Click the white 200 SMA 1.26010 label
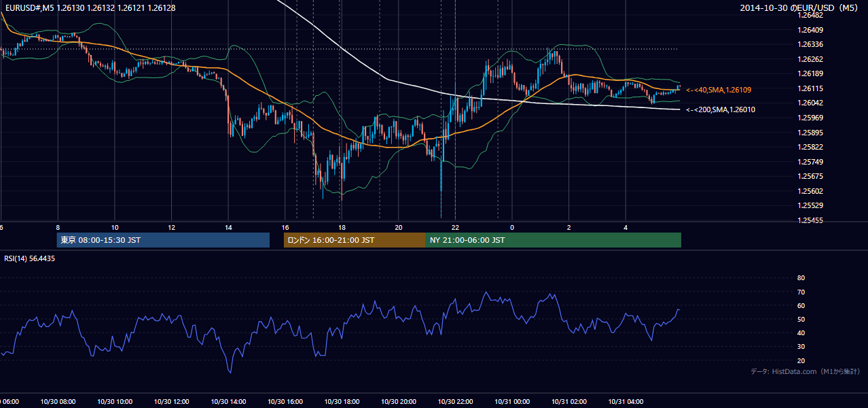 pos(720,109)
